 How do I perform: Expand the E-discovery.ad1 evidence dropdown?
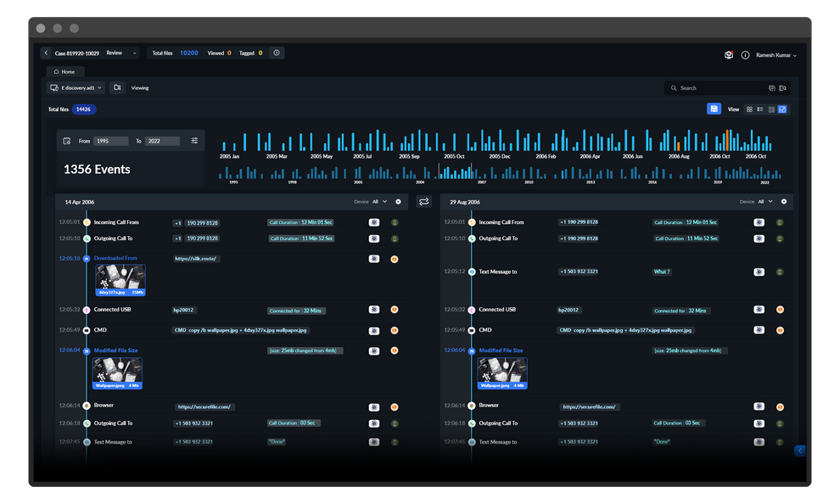click(x=76, y=87)
